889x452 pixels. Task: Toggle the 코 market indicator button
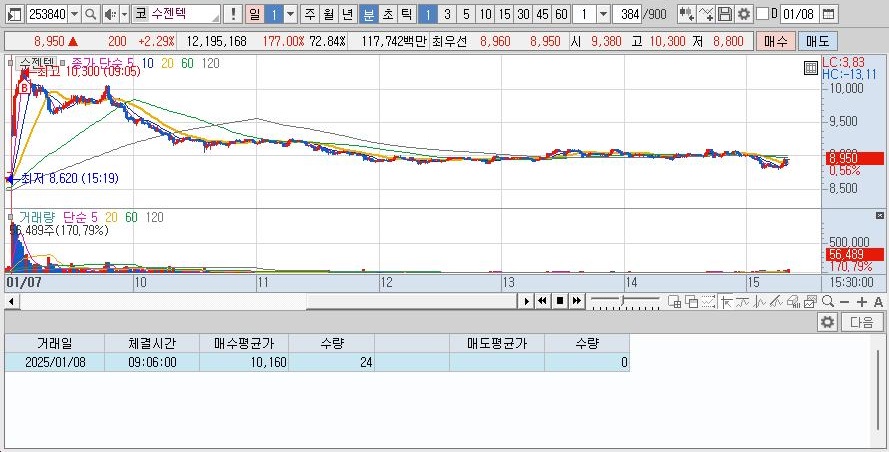point(139,14)
